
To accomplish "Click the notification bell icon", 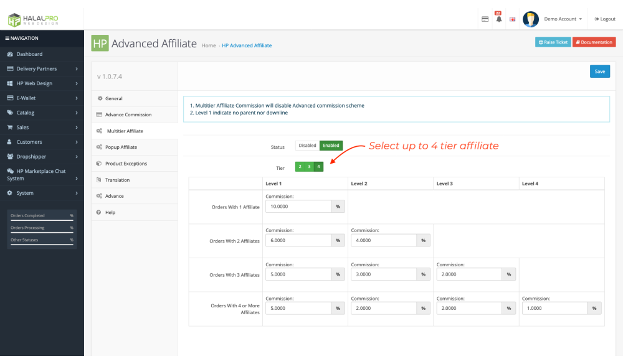I will click(x=498, y=19).
